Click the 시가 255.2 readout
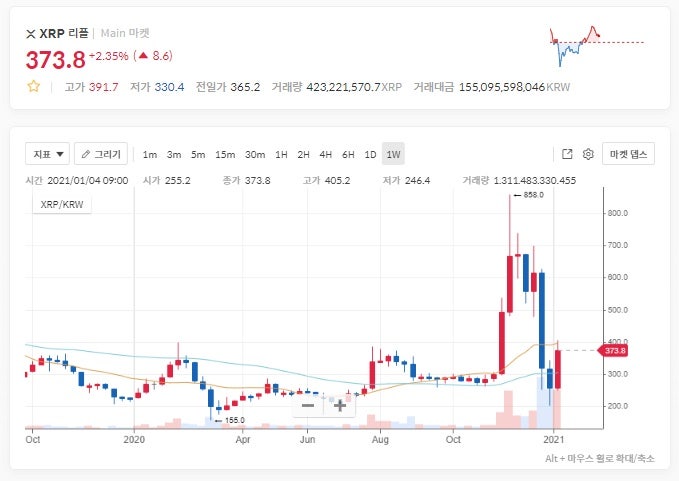The image size is (679, 481). (x=167, y=180)
